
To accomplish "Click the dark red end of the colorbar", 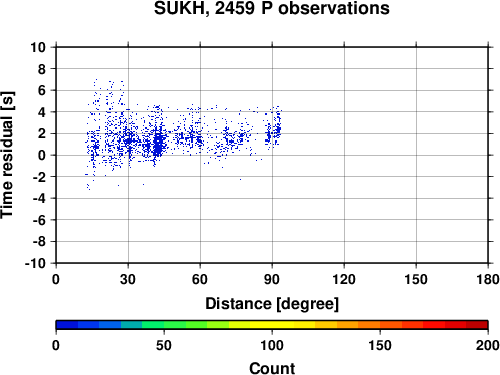I will coord(477,325).
